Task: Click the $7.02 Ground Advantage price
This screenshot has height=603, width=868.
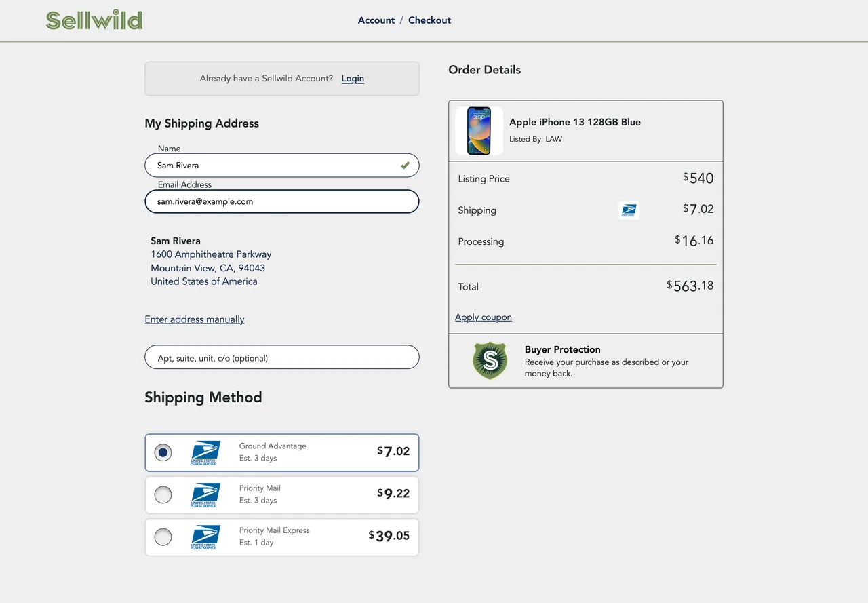Action: coord(393,451)
